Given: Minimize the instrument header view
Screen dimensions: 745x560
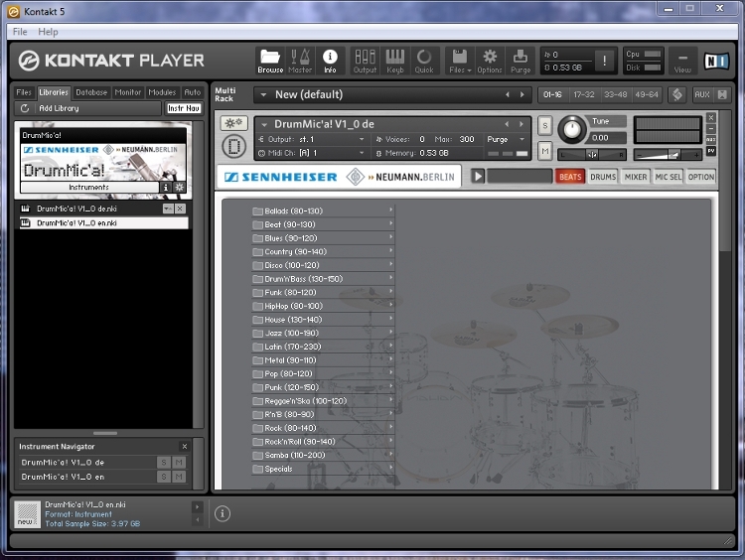Looking at the screenshot, I should (711, 129).
